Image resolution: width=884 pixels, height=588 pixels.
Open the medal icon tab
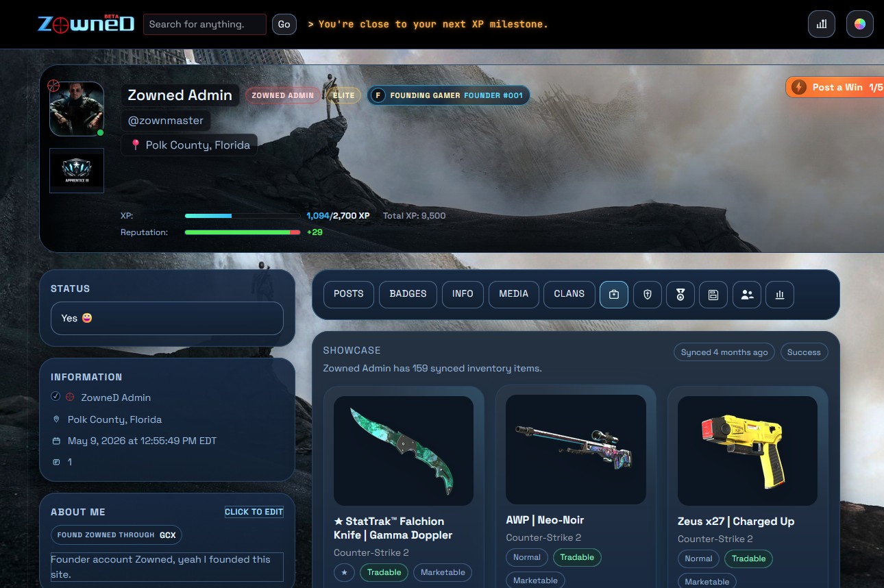click(x=680, y=294)
